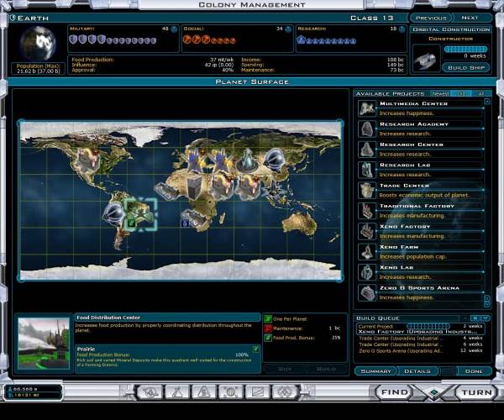Click the Approval 40% value

tap(228, 70)
